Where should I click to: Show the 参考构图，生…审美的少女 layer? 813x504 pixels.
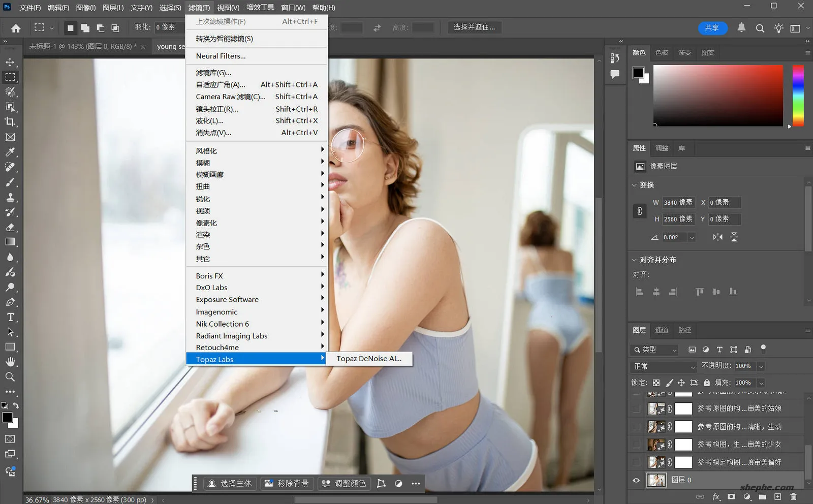point(636,445)
